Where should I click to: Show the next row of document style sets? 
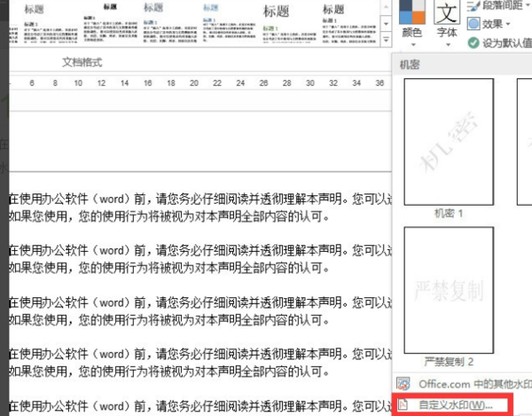tap(386, 24)
